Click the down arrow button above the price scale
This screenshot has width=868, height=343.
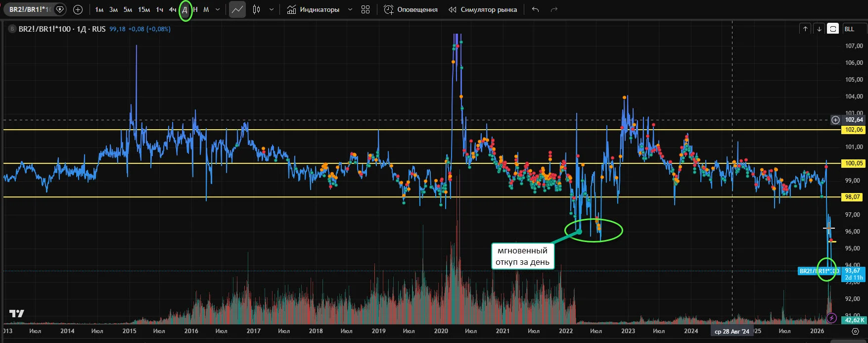coord(819,29)
